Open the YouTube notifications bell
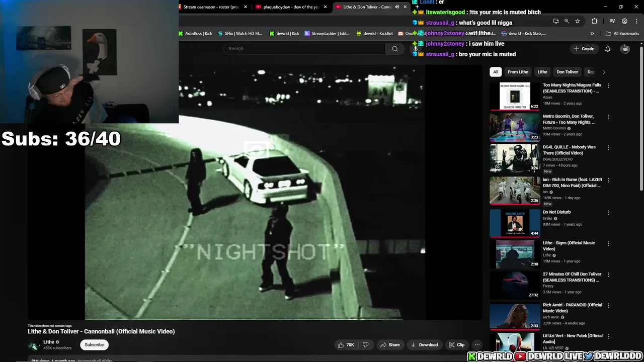Viewport: 644px width, 362px height. click(607, 49)
